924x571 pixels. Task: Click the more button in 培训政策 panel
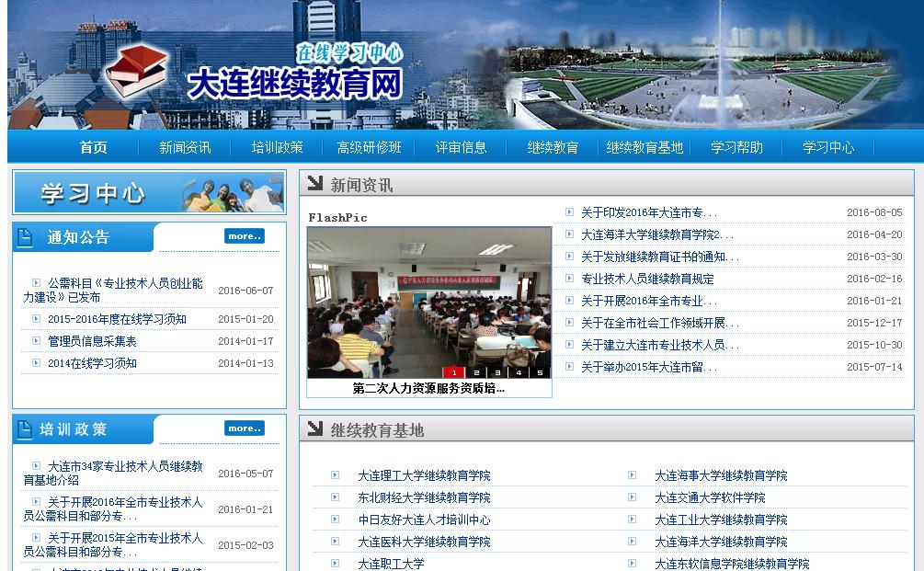pos(244,428)
